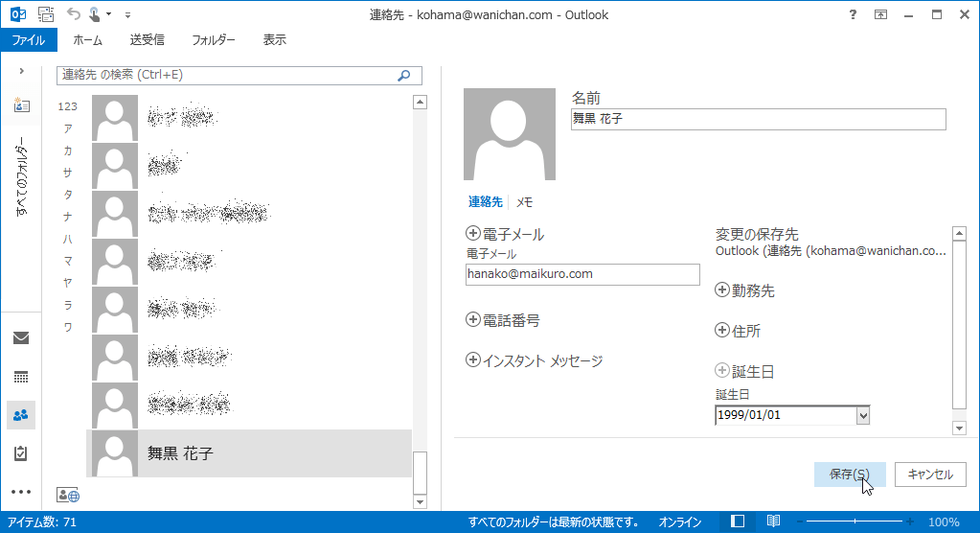980x533 pixels.
Task: Click the large contact photo placeholder
Action: click(510, 134)
